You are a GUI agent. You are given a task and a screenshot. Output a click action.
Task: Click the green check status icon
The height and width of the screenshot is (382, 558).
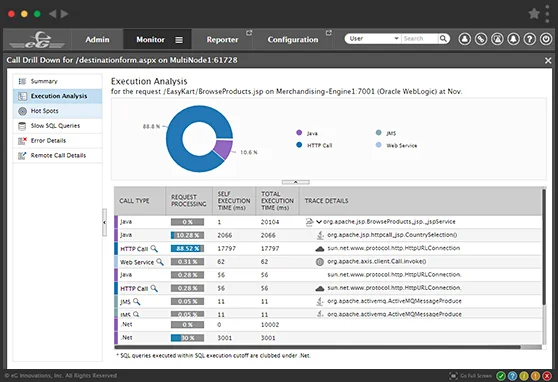501,376
